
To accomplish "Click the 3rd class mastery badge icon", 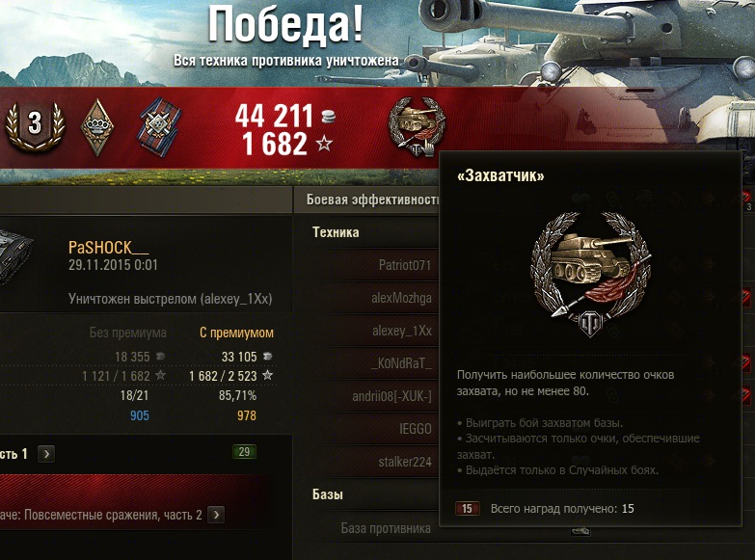I will (x=35, y=126).
